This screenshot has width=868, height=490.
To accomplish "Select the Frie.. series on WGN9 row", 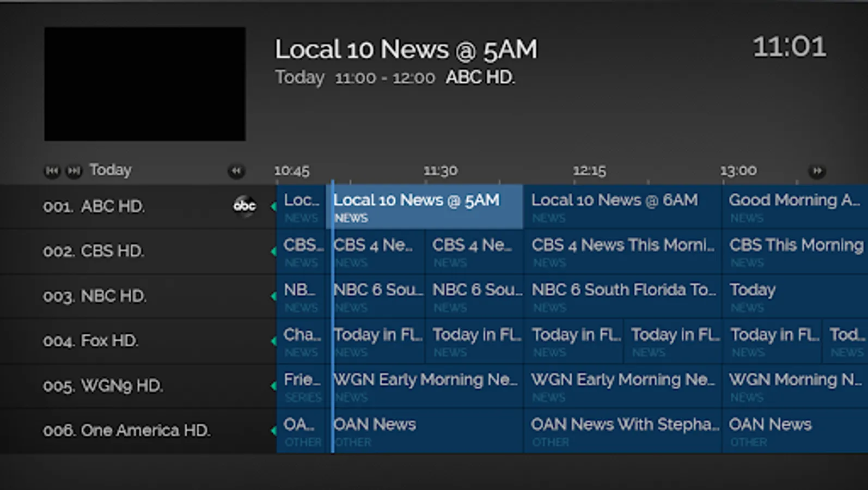I will (301, 386).
